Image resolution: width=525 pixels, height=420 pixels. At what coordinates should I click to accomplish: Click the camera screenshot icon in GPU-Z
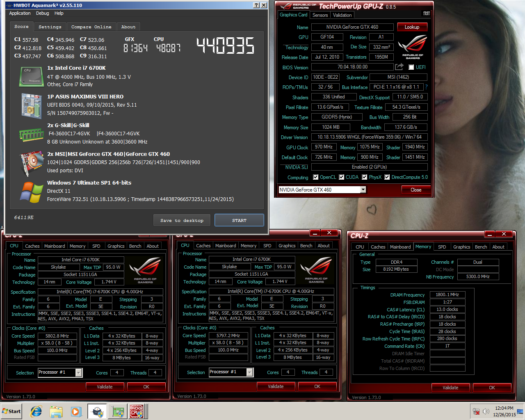pos(427,14)
